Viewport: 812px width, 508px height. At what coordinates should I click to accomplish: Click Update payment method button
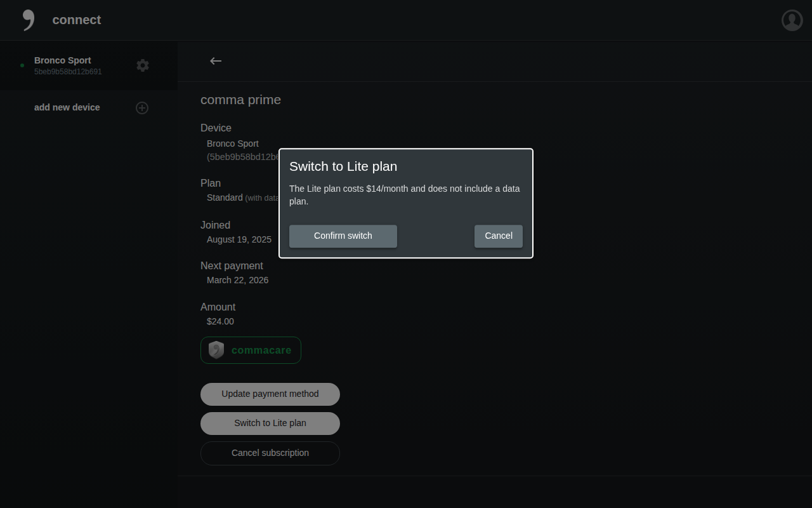270,394
